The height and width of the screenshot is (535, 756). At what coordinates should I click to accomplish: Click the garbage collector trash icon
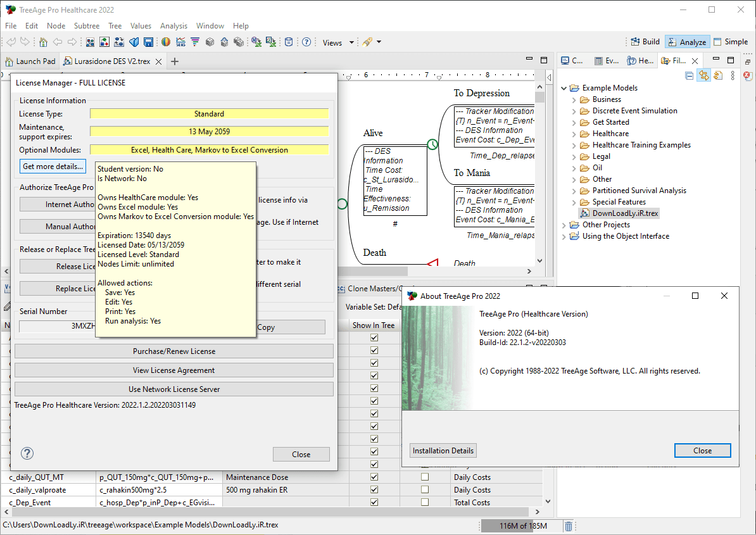tap(569, 526)
